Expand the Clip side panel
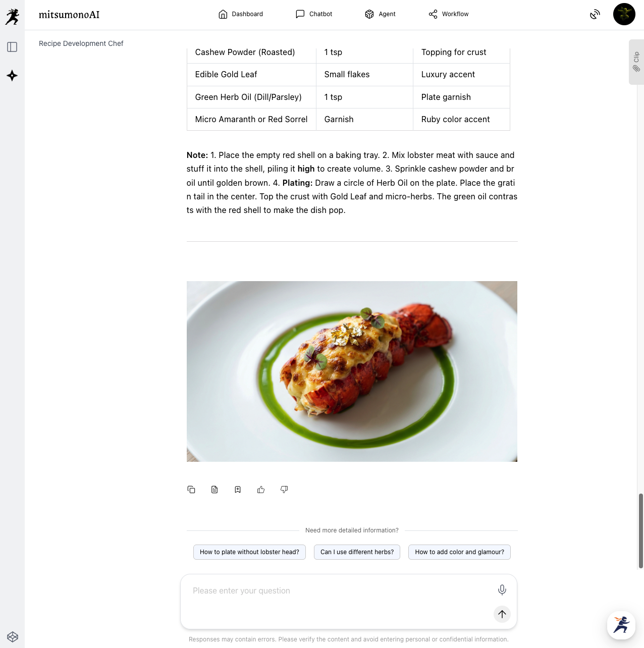Image resolution: width=644 pixels, height=648 pixels. (x=636, y=62)
